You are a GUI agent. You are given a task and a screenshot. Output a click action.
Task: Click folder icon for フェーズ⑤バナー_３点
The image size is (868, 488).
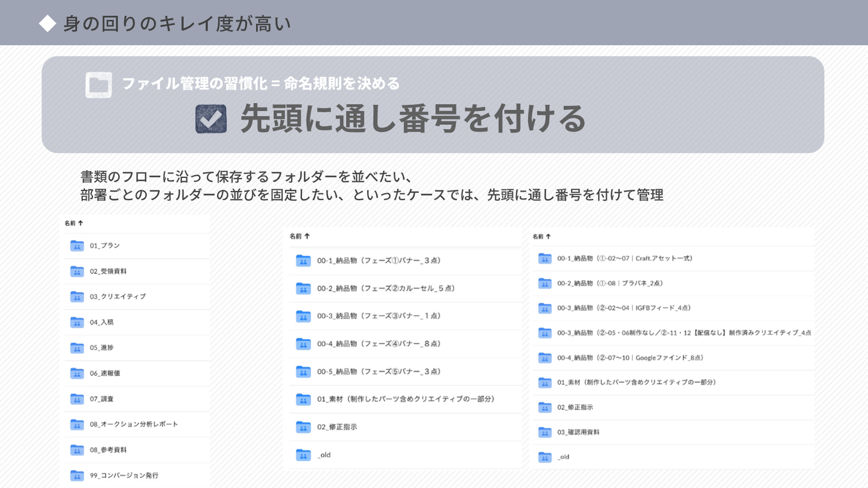pyautogui.click(x=303, y=372)
